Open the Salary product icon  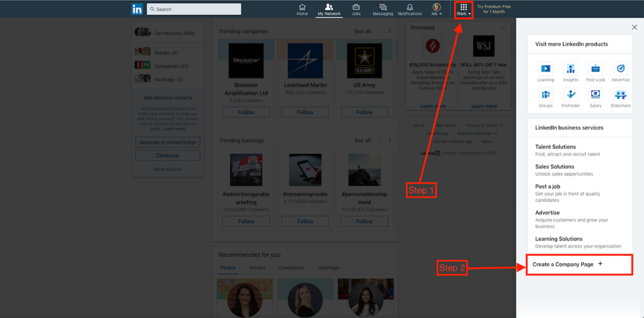point(596,97)
